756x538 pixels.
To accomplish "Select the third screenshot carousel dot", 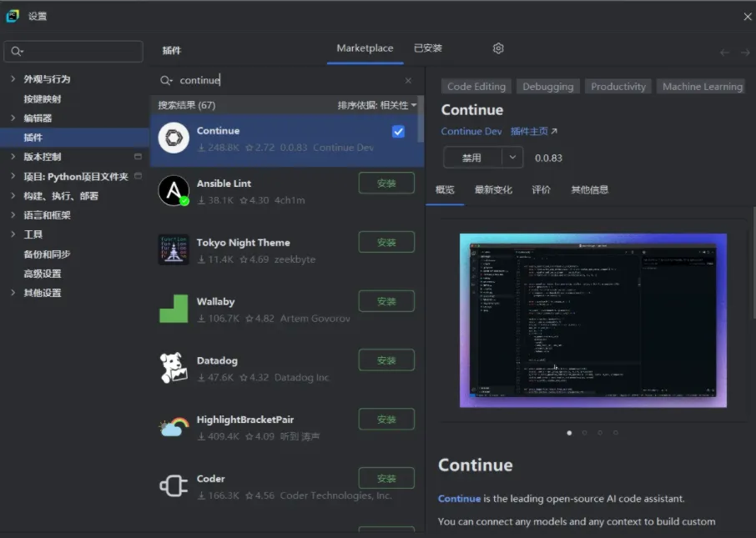I will coord(600,433).
